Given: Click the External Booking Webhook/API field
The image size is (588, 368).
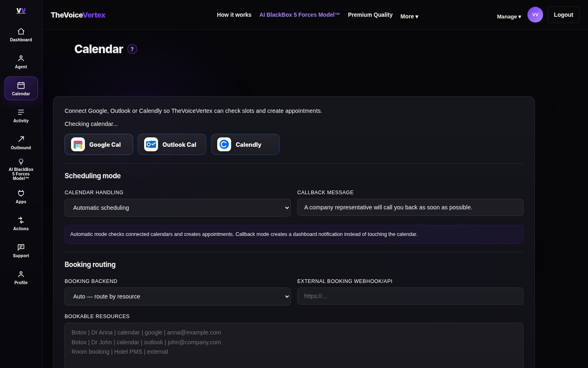Looking at the screenshot, I should click(x=410, y=296).
